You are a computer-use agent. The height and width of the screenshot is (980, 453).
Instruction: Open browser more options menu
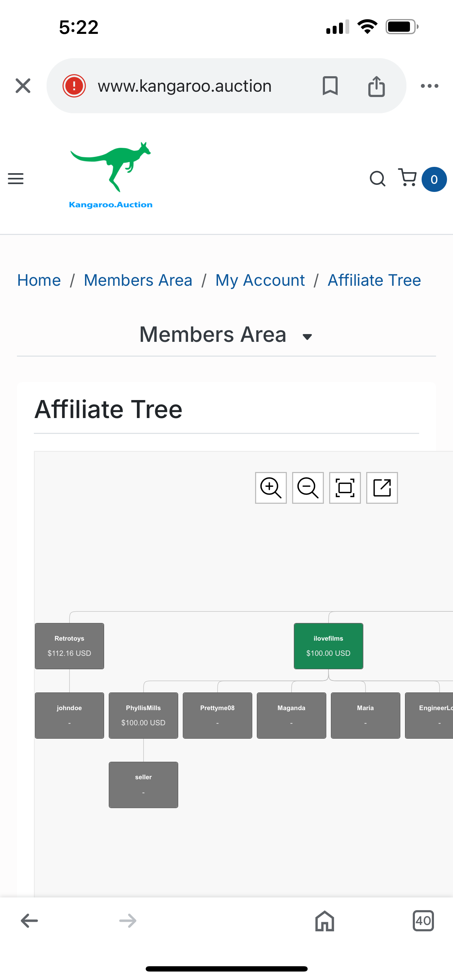click(x=429, y=86)
